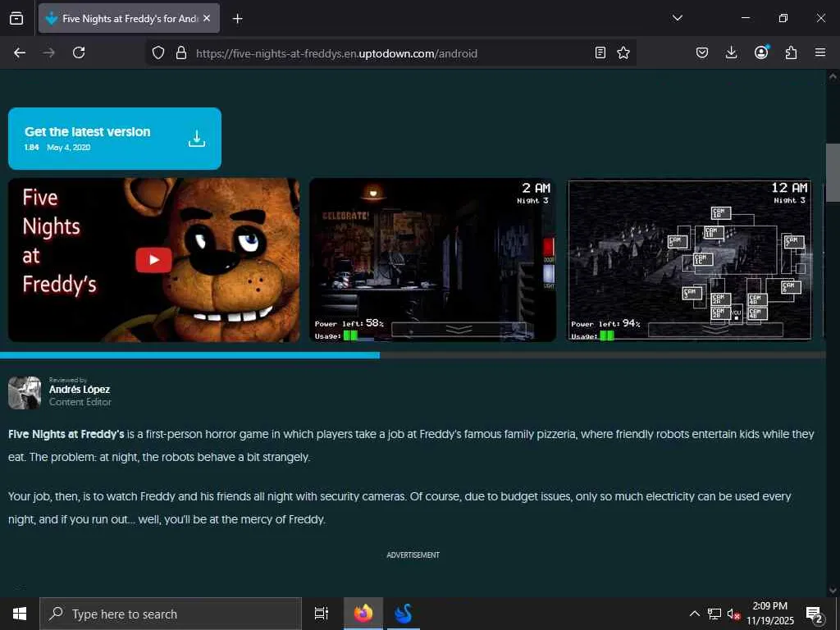View site security padlock info

click(x=181, y=52)
